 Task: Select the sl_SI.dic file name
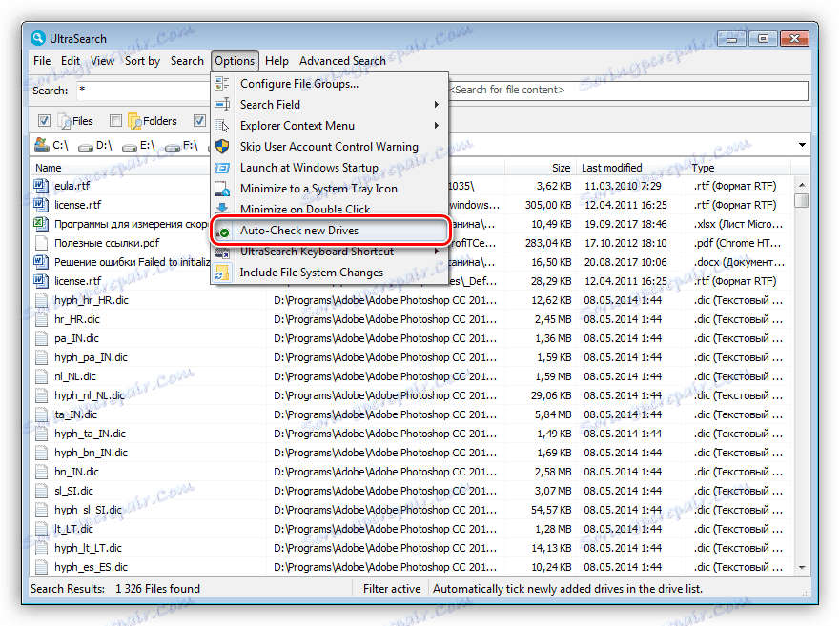pyautogui.click(x=73, y=491)
